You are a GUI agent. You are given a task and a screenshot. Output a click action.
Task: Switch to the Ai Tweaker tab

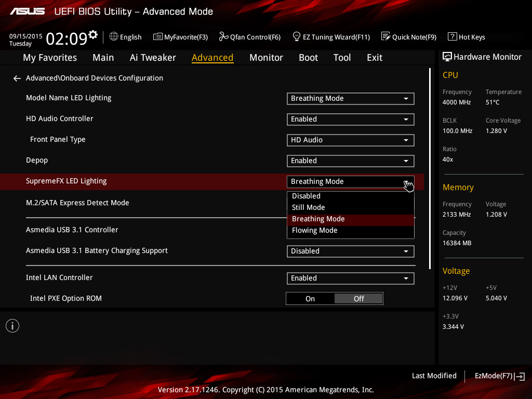153,58
